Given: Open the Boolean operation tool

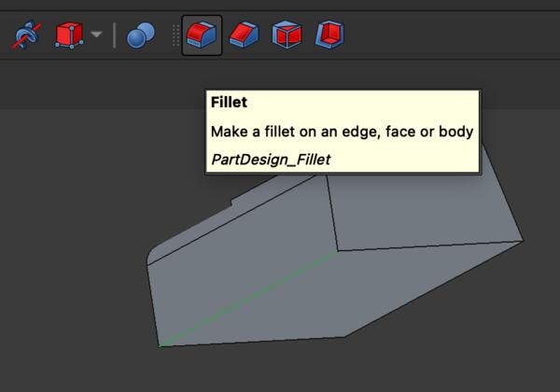Looking at the screenshot, I should pyautogui.click(x=140, y=35).
